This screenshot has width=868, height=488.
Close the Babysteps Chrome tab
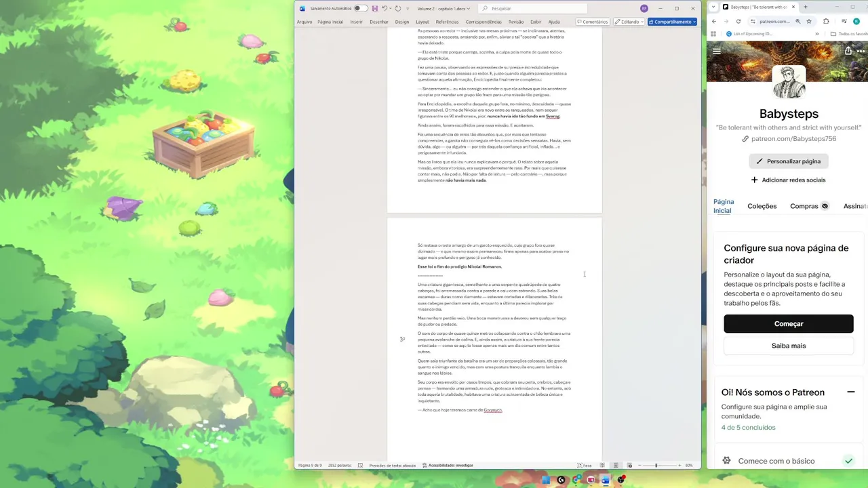pyautogui.click(x=793, y=7)
